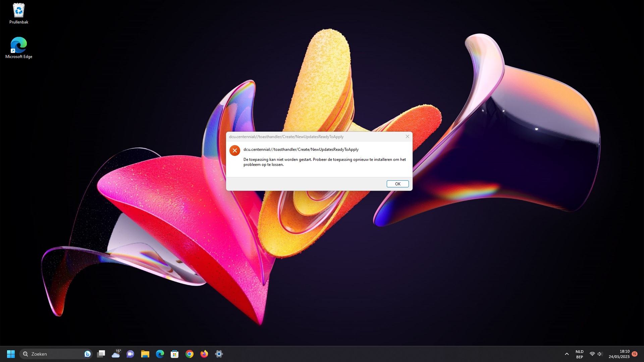Expand hidden icons in the system tray
The image size is (644, 362).
pyautogui.click(x=567, y=354)
